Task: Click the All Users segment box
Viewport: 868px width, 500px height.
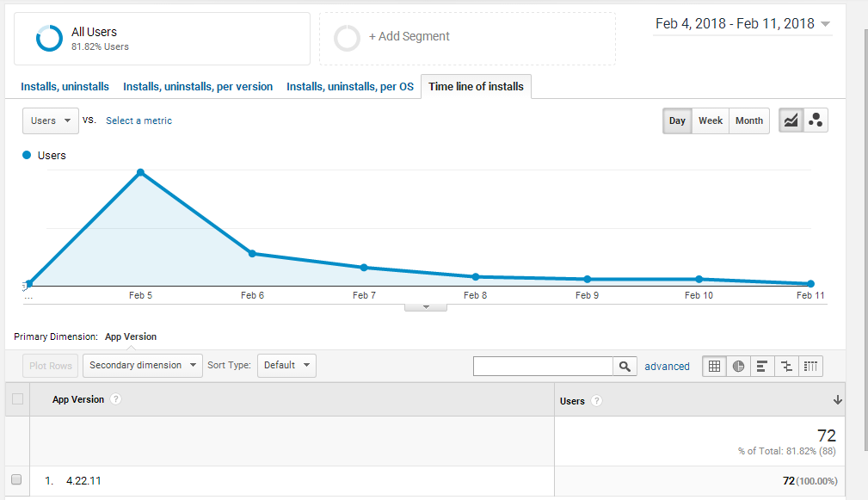Action: tap(163, 39)
